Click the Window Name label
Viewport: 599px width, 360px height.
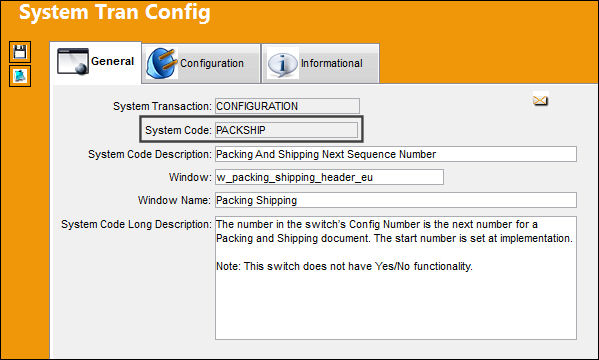174,200
